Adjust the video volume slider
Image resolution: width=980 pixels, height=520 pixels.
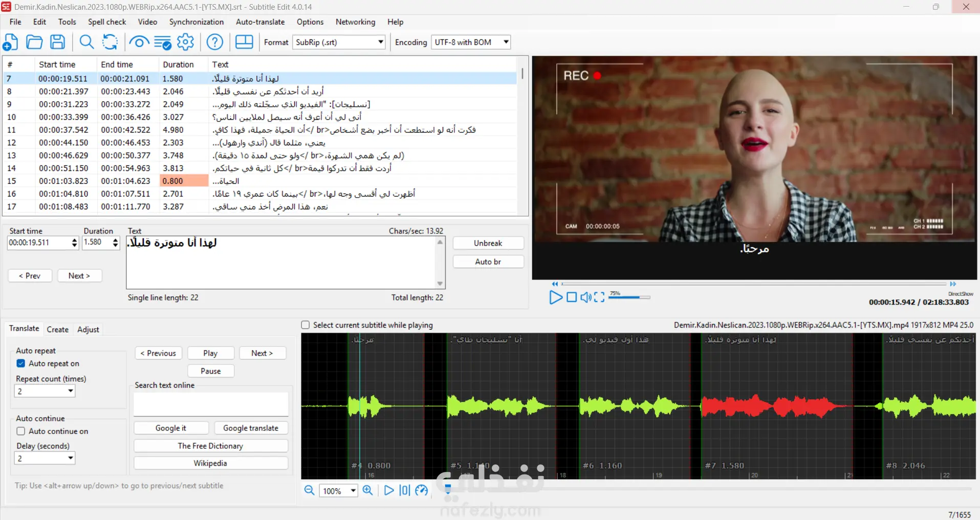coord(629,297)
